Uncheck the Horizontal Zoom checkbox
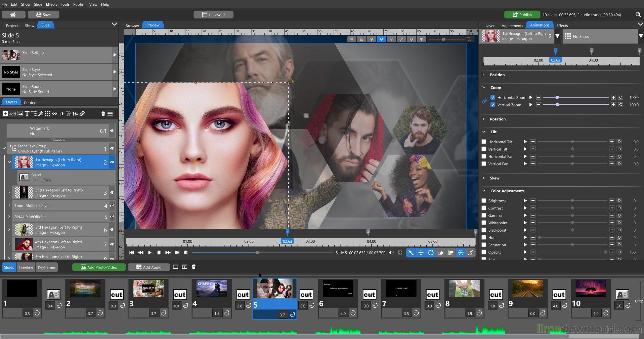The height and width of the screenshot is (339, 644). click(493, 98)
